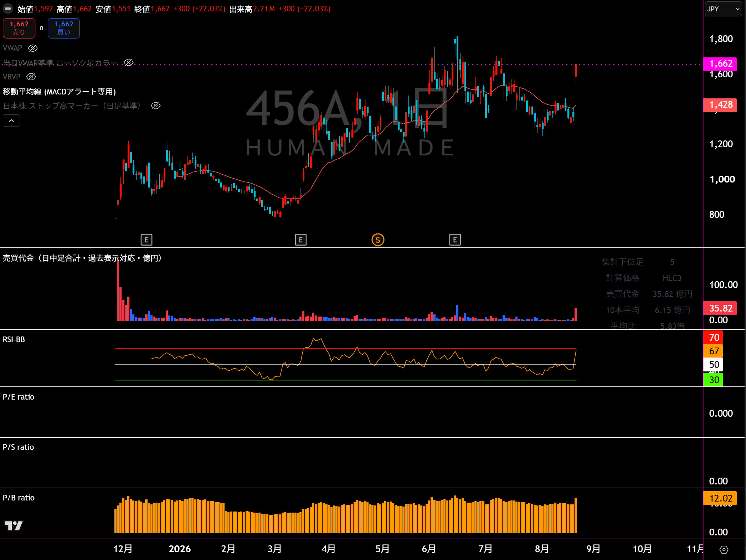Click the 計算価格 HLC3 table row
The height and width of the screenshot is (560, 746).
(x=648, y=278)
